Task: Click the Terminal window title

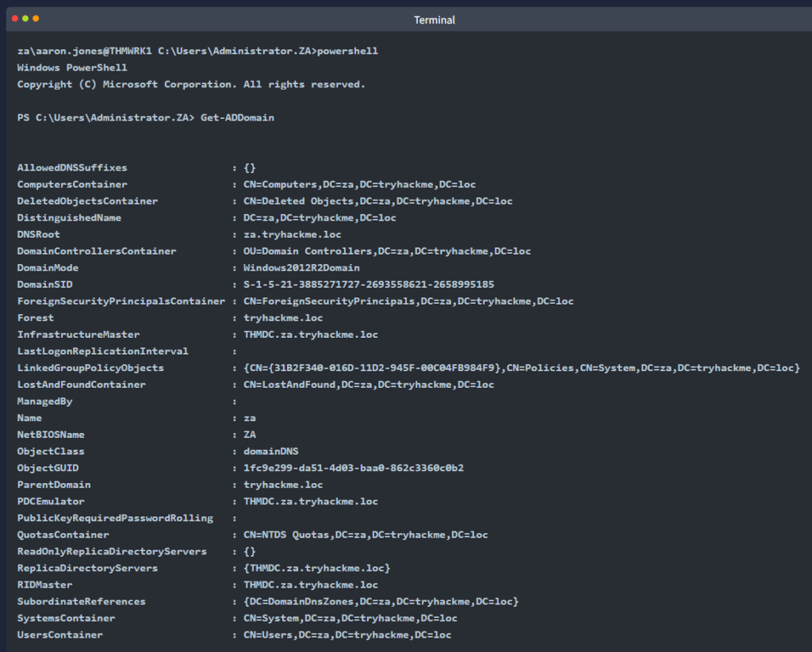Action: (434, 20)
